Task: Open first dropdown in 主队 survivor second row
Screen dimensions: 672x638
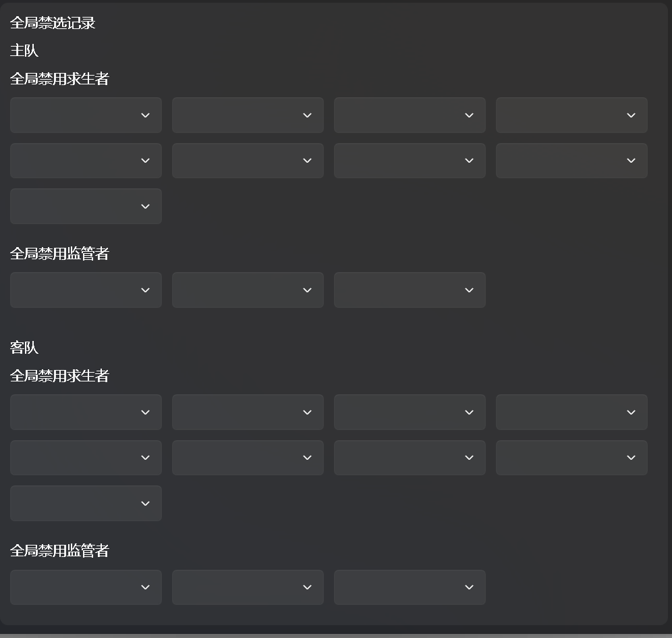Action: tap(86, 161)
